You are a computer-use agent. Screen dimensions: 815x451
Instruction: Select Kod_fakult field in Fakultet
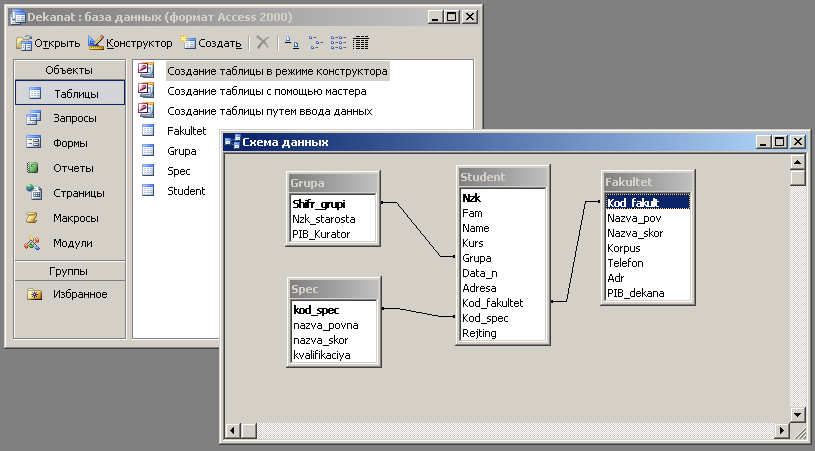648,203
